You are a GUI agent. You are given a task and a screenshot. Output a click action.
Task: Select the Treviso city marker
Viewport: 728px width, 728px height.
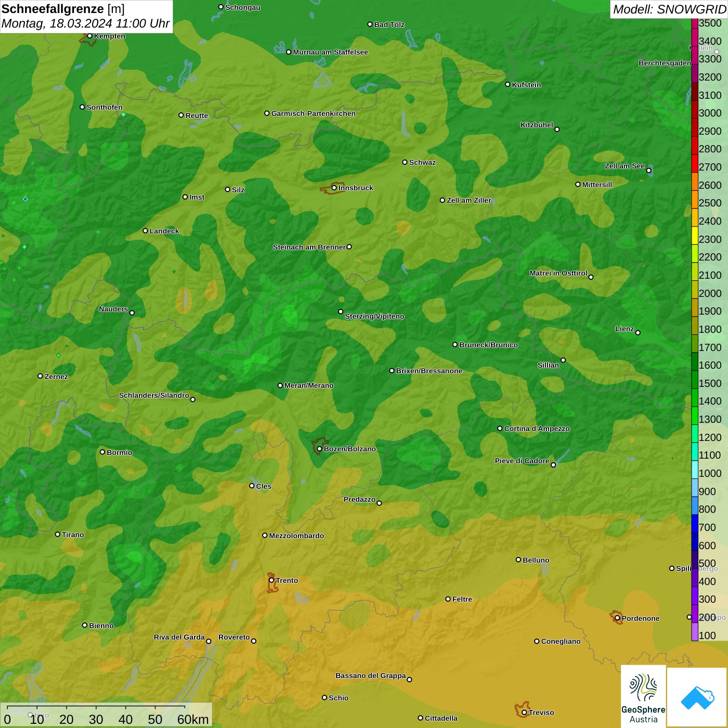coord(524,712)
